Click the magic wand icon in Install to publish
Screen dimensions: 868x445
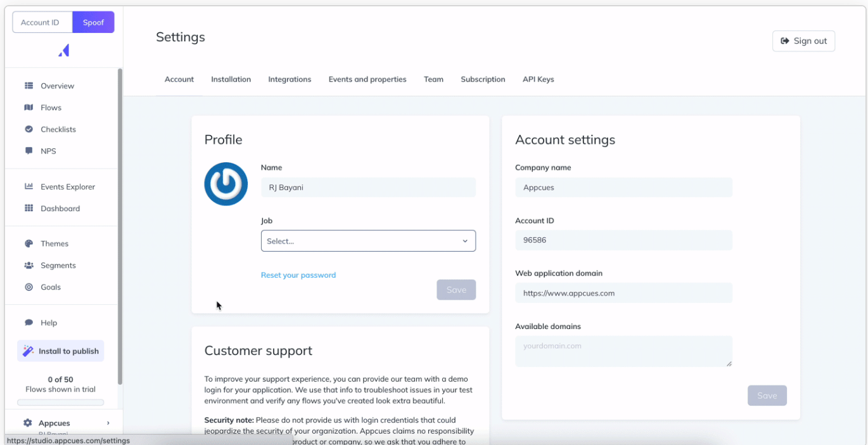click(x=28, y=351)
